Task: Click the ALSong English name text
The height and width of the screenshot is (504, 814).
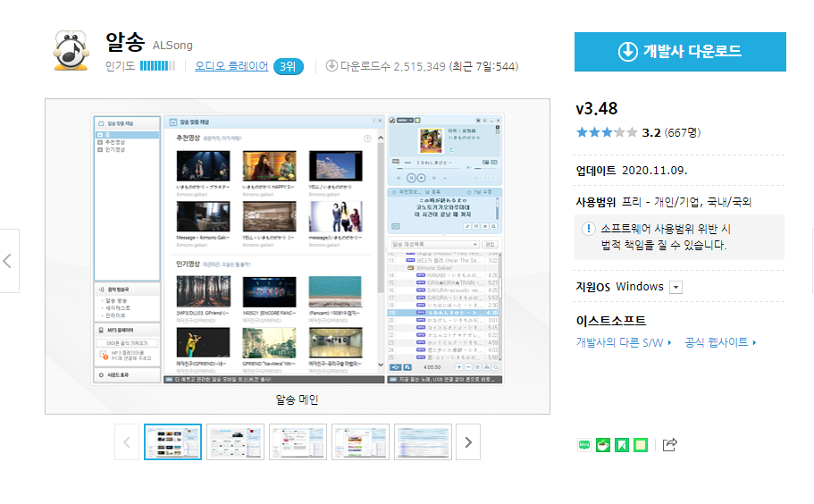Action: [x=172, y=46]
